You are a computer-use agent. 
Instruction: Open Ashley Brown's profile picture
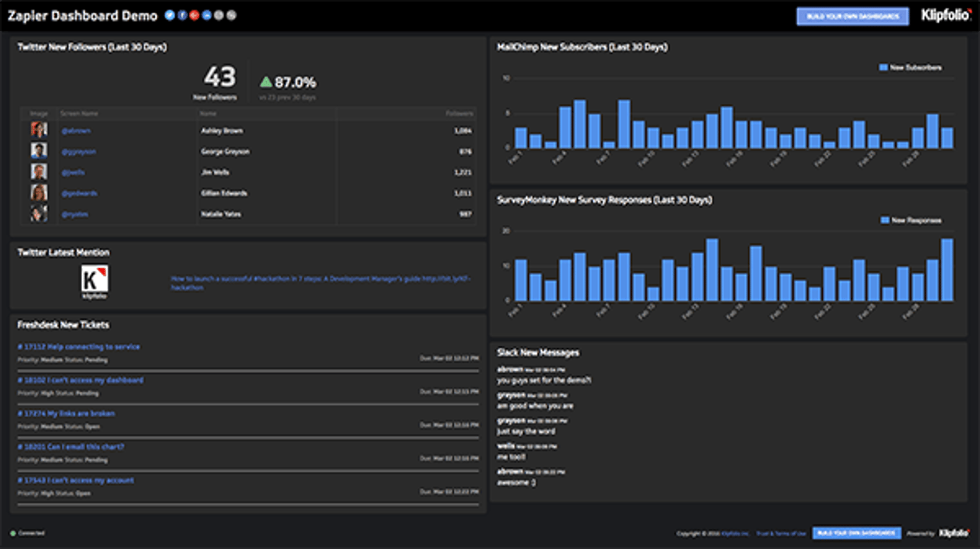(x=39, y=130)
